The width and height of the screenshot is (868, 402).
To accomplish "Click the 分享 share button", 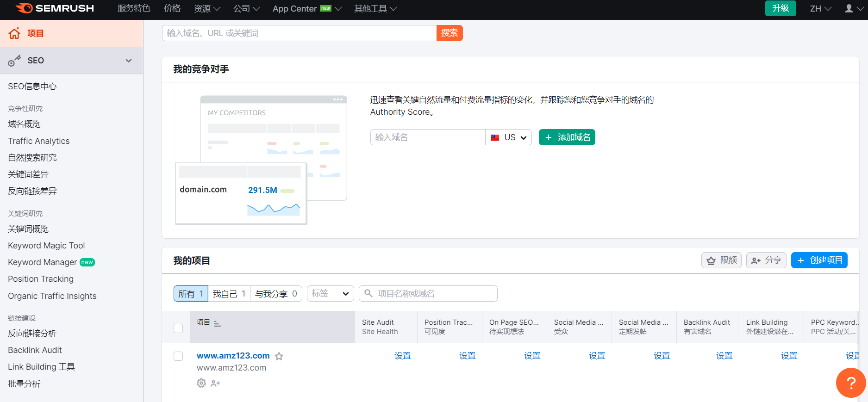I will (766, 260).
